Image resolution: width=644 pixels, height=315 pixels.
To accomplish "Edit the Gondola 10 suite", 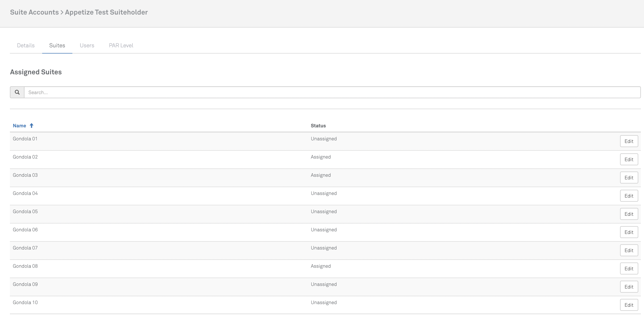I will pyautogui.click(x=629, y=305).
